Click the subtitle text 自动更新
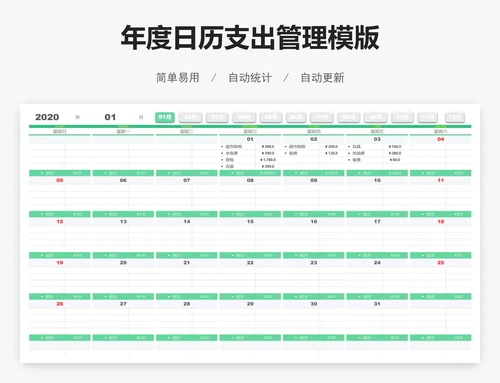This screenshot has width=500, height=383. [x=322, y=78]
